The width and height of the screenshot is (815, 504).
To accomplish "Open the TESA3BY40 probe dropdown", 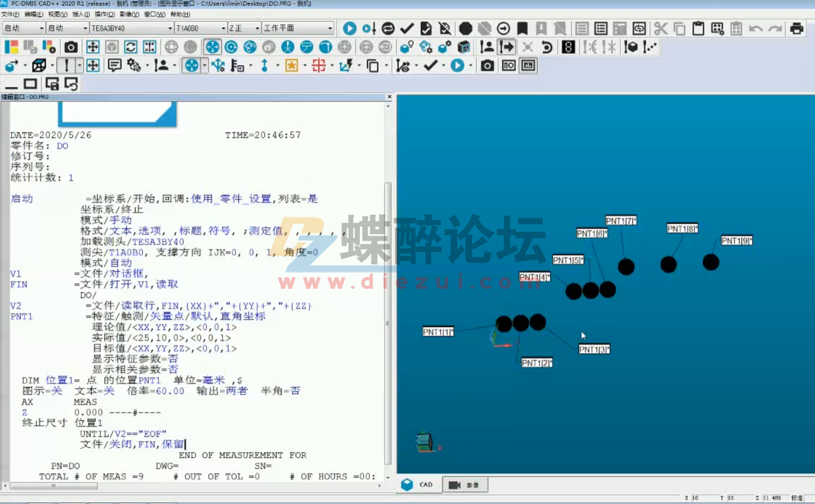I will tap(171, 27).
